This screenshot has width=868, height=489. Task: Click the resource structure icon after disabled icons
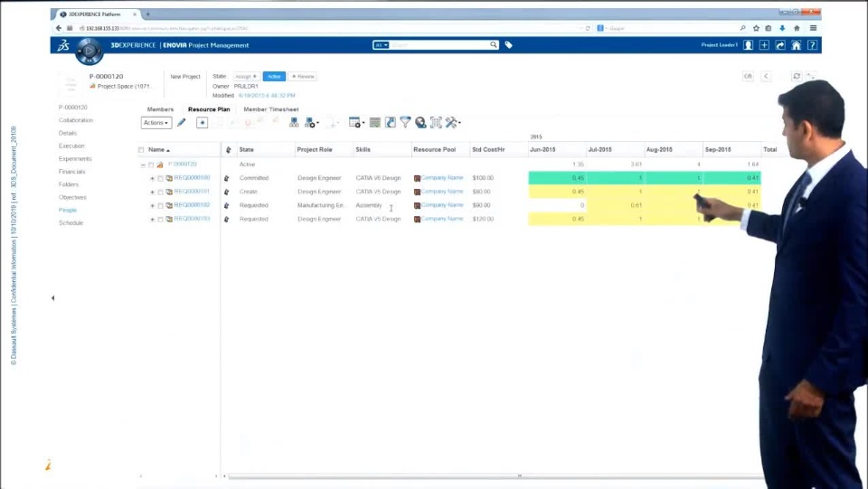tap(294, 123)
